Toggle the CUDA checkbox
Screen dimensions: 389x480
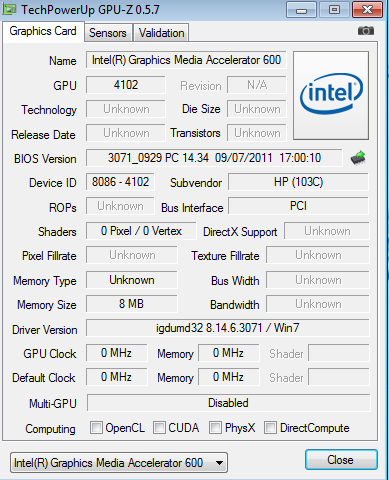point(159,427)
